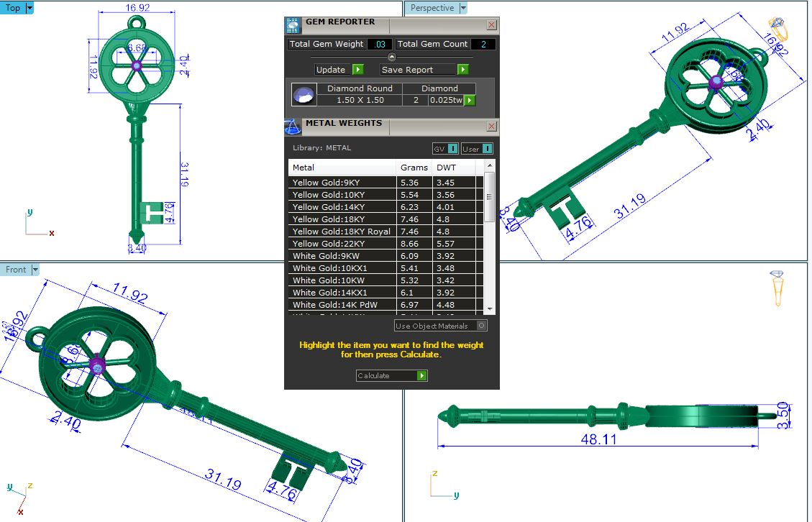Enable Use Object Materials option

click(x=482, y=326)
